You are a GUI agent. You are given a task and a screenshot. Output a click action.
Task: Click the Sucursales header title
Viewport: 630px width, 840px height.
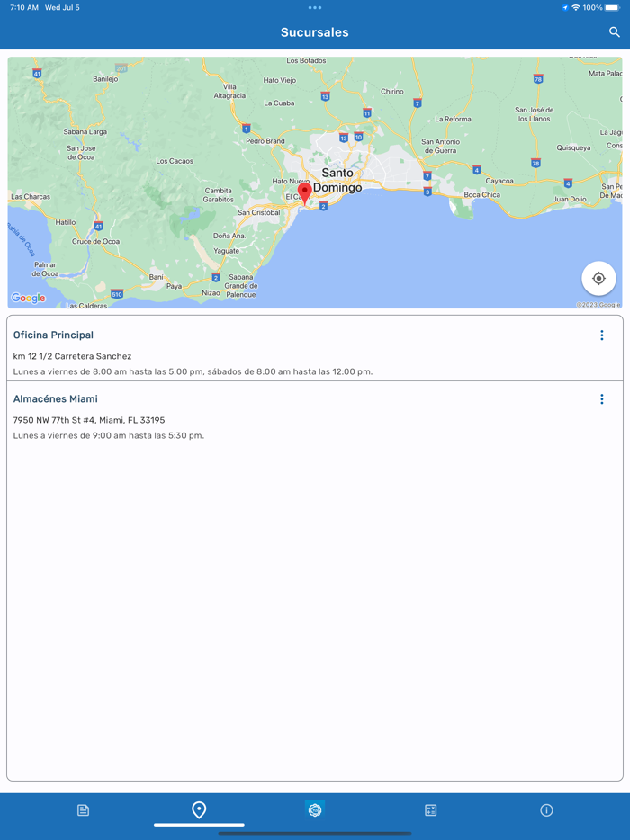[315, 32]
